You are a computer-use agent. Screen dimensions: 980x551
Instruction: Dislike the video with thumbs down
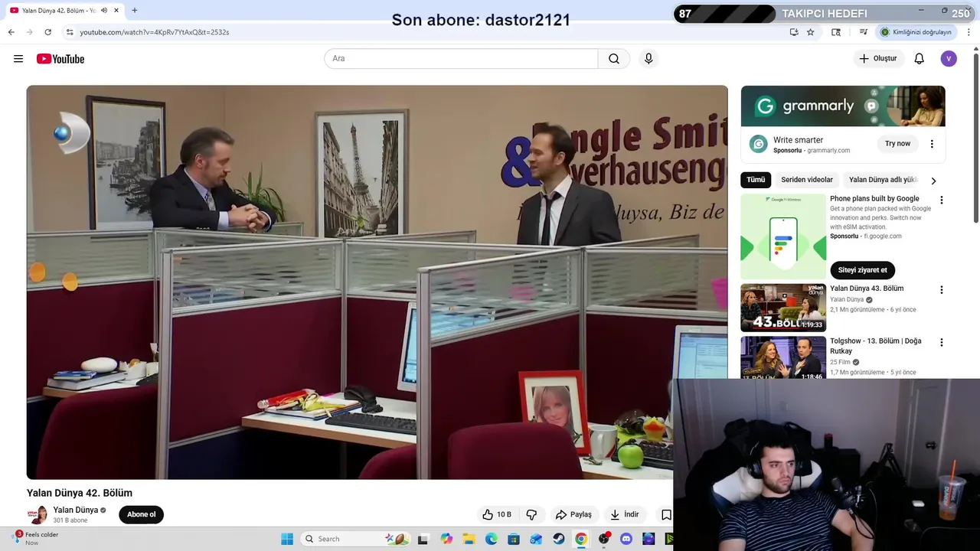coord(531,514)
